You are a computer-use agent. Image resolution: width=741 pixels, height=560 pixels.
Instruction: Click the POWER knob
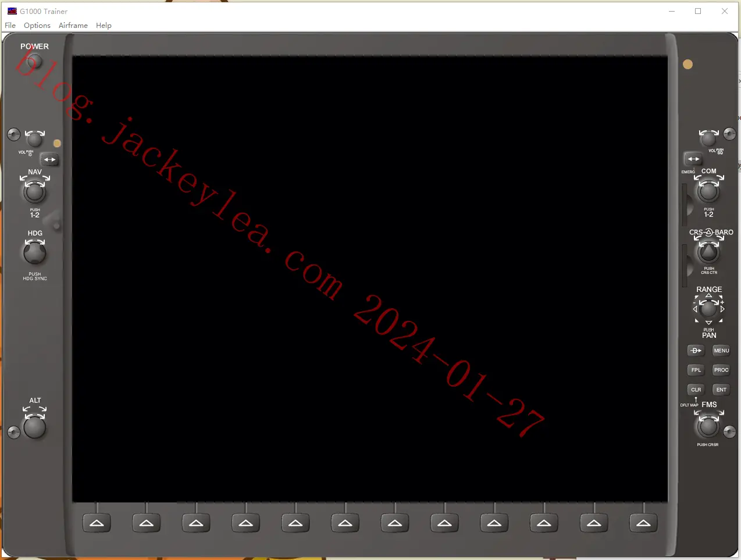pos(35,60)
